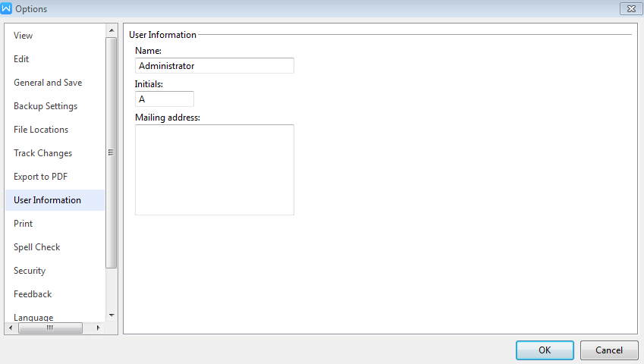Click sidebar scroll up arrow

pyautogui.click(x=112, y=30)
